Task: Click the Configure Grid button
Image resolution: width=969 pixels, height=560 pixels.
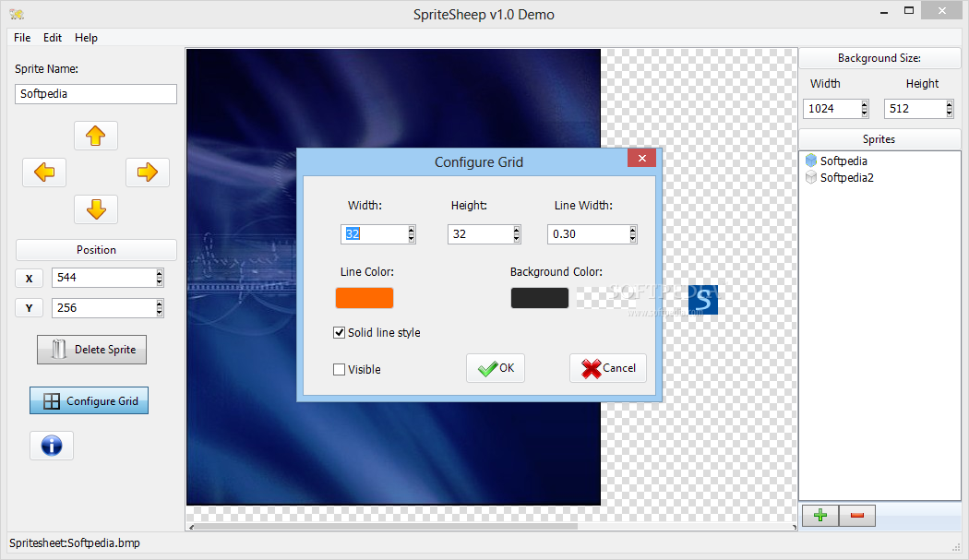Action: click(89, 400)
